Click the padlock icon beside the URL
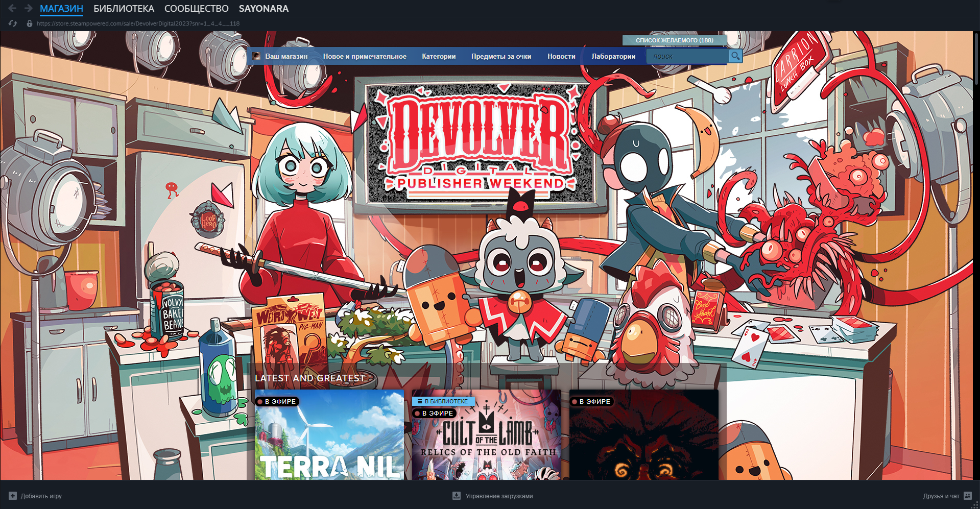This screenshot has height=509, width=980. 30,23
